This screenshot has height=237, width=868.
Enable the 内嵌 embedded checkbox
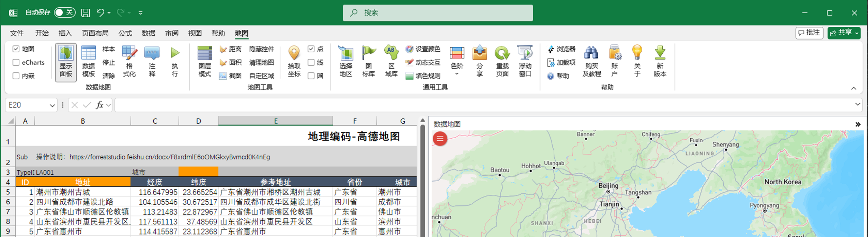tap(16, 76)
